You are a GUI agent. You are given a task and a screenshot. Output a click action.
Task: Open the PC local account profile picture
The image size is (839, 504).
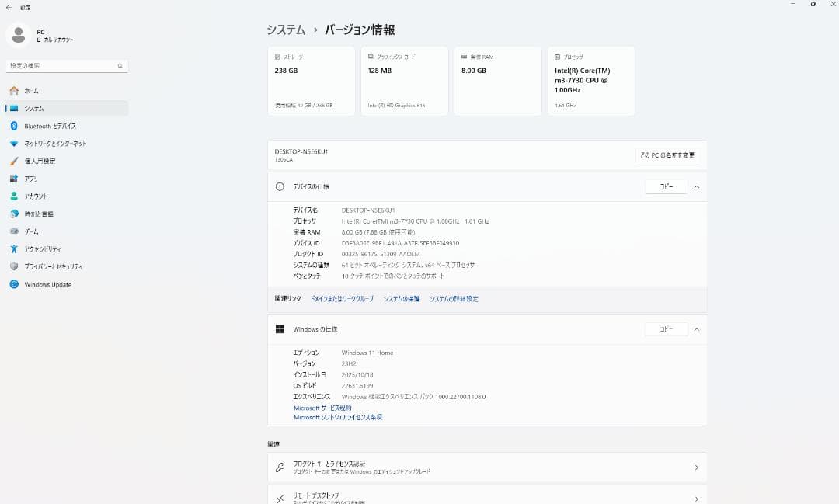click(18, 35)
